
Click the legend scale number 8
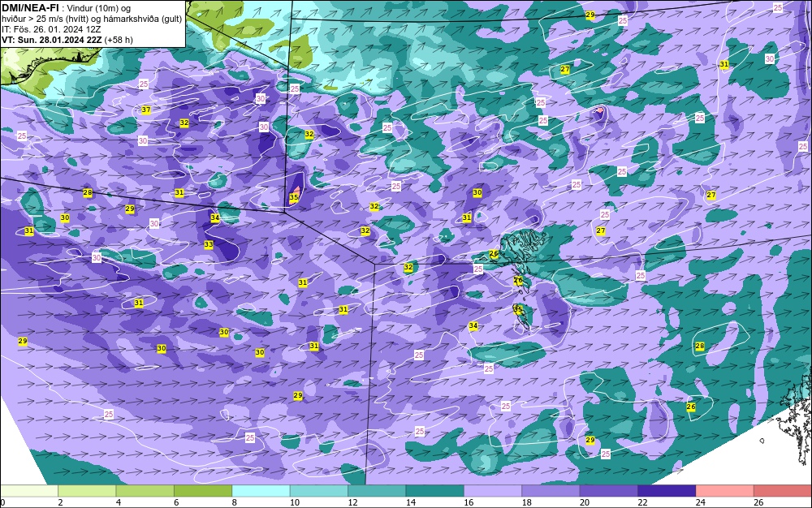235,502
